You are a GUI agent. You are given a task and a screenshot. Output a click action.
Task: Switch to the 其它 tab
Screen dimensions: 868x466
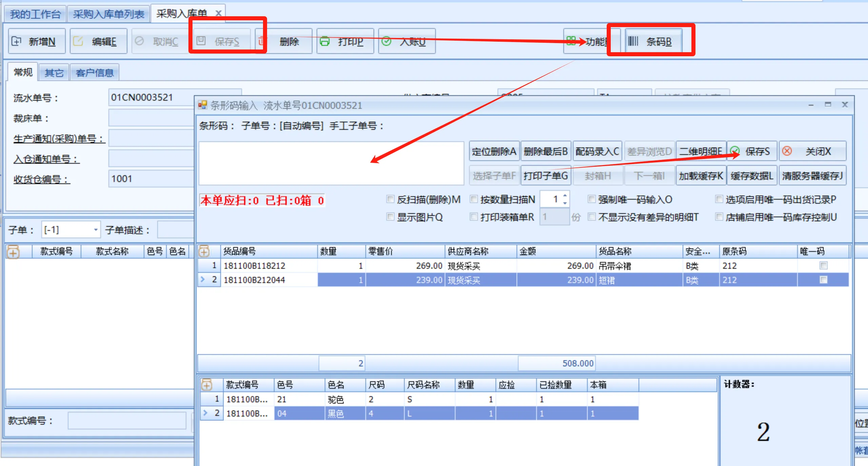click(54, 73)
